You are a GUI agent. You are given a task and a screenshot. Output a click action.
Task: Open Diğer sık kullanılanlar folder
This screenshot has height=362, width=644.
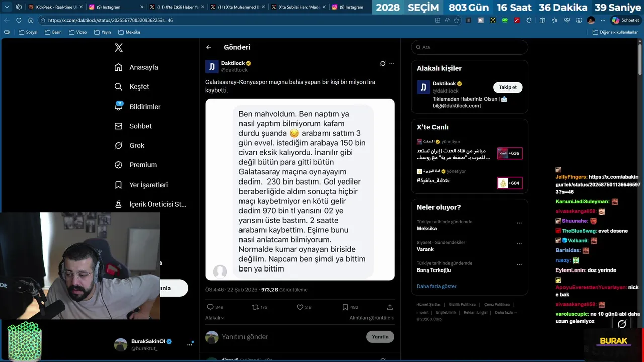tap(615, 32)
